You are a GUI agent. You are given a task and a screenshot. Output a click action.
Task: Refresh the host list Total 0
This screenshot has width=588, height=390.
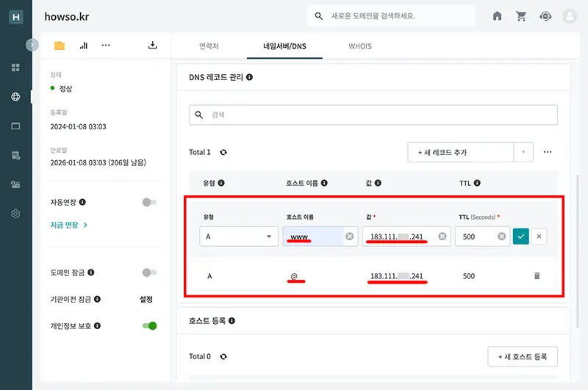click(x=223, y=357)
